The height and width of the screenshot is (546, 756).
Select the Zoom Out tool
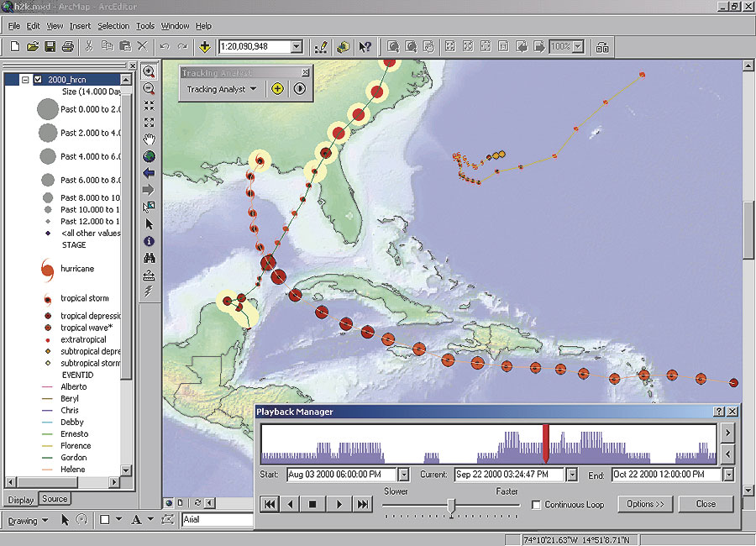coord(149,89)
